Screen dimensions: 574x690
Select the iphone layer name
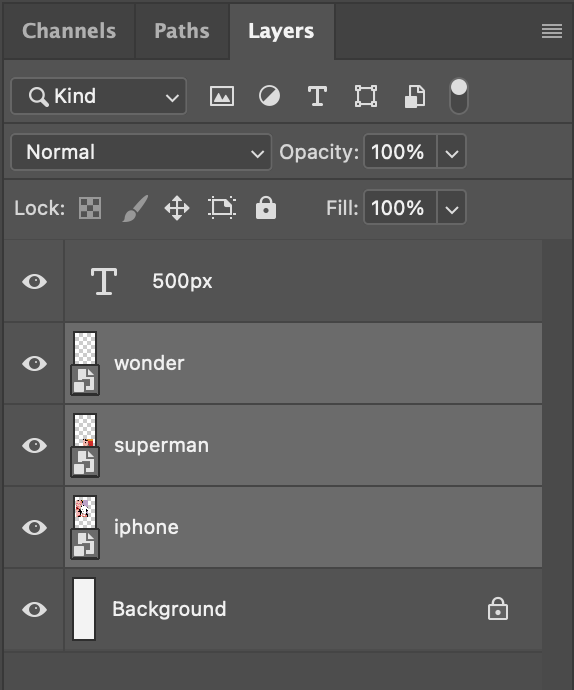pos(146,527)
